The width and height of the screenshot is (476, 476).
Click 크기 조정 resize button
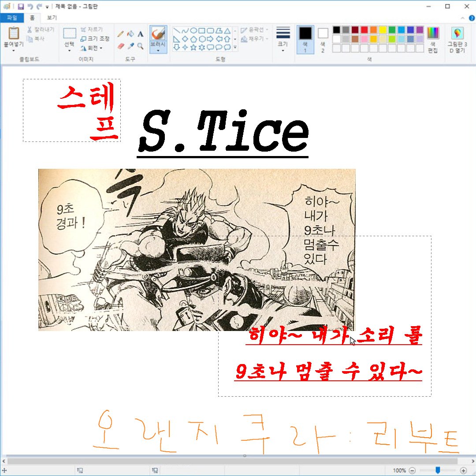point(95,39)
